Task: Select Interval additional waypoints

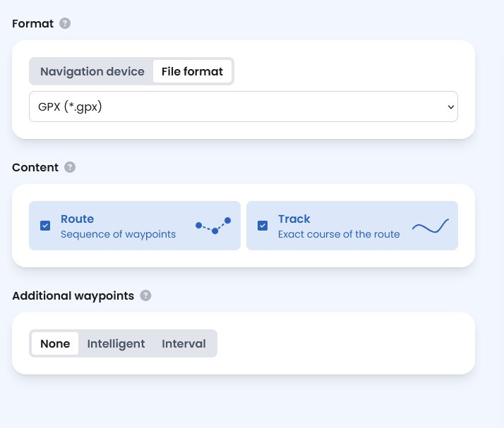Action: pyautogui.click(x=184, y=343)
